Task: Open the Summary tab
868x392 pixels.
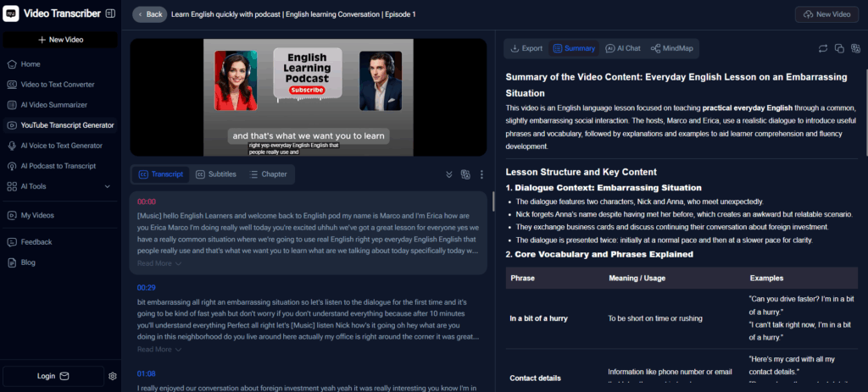Action: pyautogui.click(x=574, y=48)
